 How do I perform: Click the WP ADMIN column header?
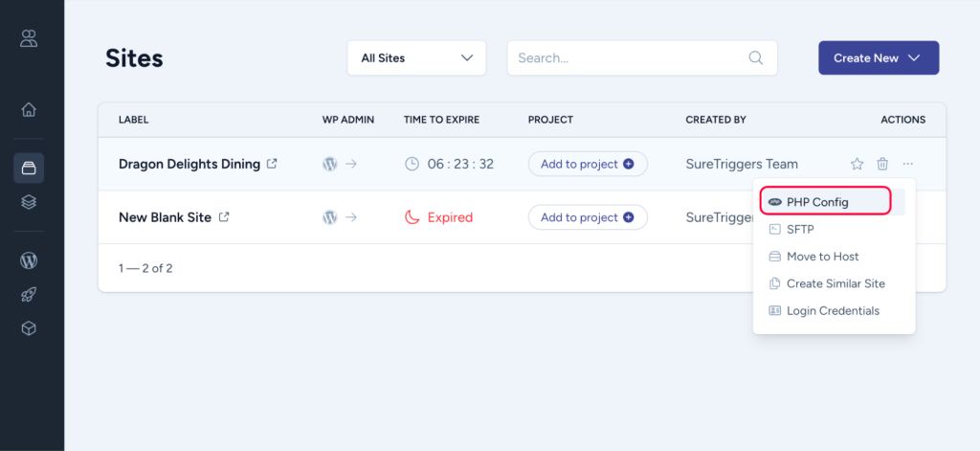348,120
